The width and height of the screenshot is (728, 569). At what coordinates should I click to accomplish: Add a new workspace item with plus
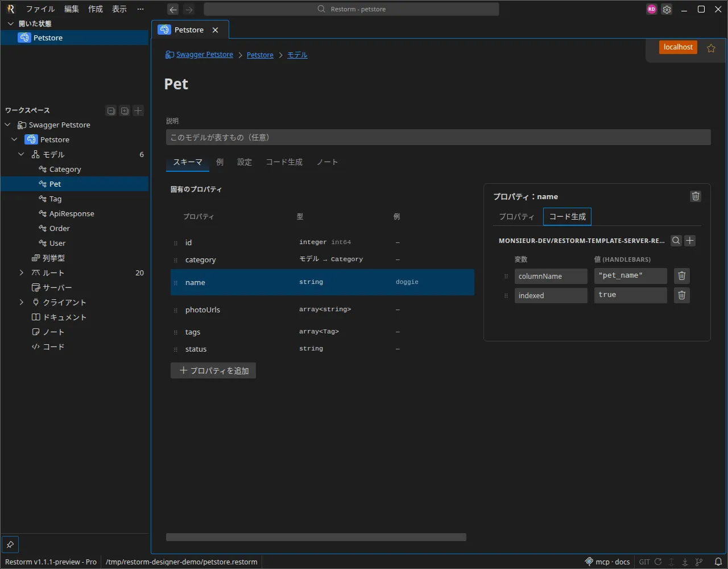pyautogui.click(x=138, y=111)
